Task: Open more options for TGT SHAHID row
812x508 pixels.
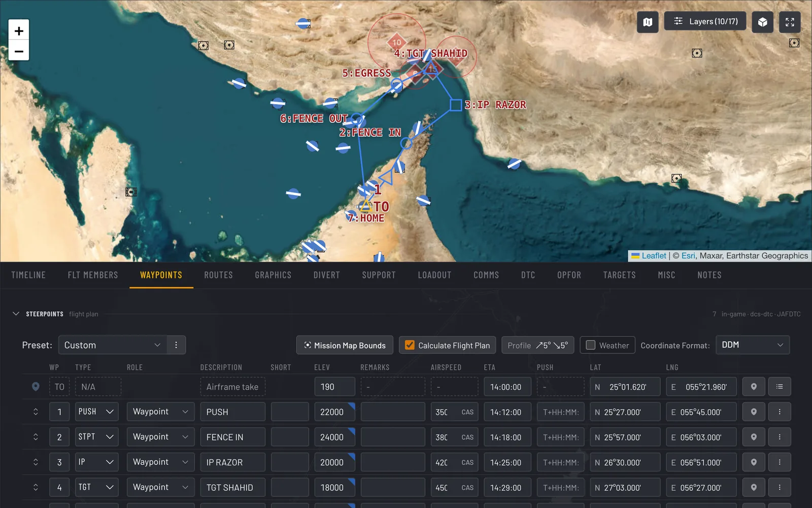Action: click(780, 487)
